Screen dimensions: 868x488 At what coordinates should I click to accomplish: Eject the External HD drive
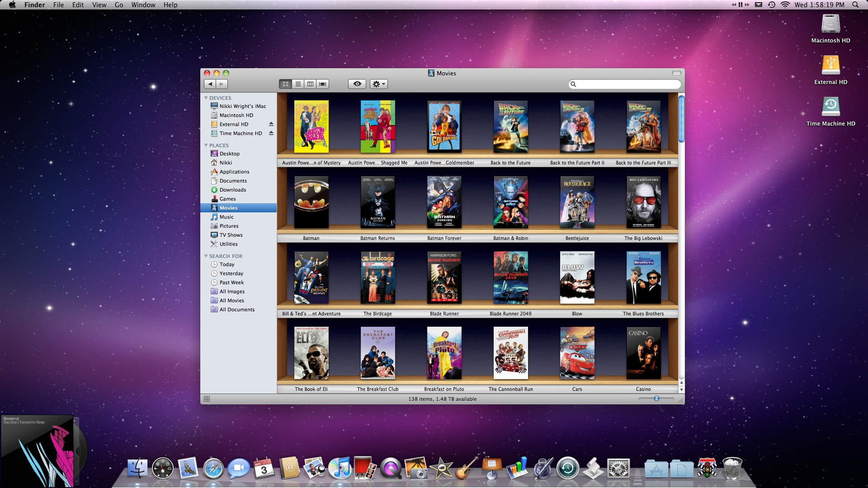coord(271,124)
